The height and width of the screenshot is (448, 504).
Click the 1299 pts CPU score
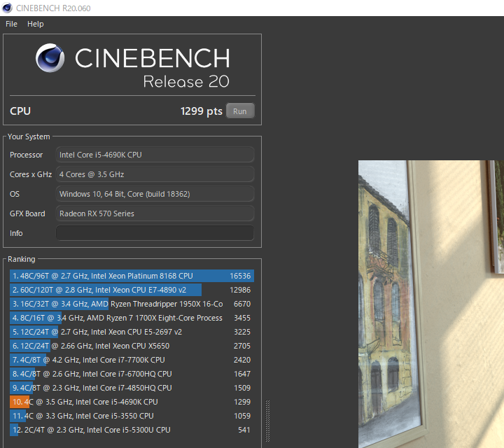(x=201, y=111)
